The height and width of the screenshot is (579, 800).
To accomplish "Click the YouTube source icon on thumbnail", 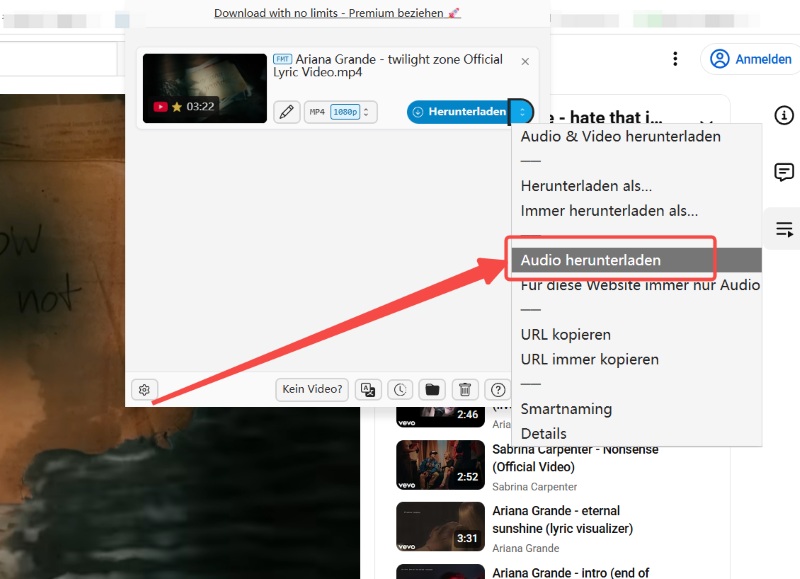I will (x=161, y=107).
